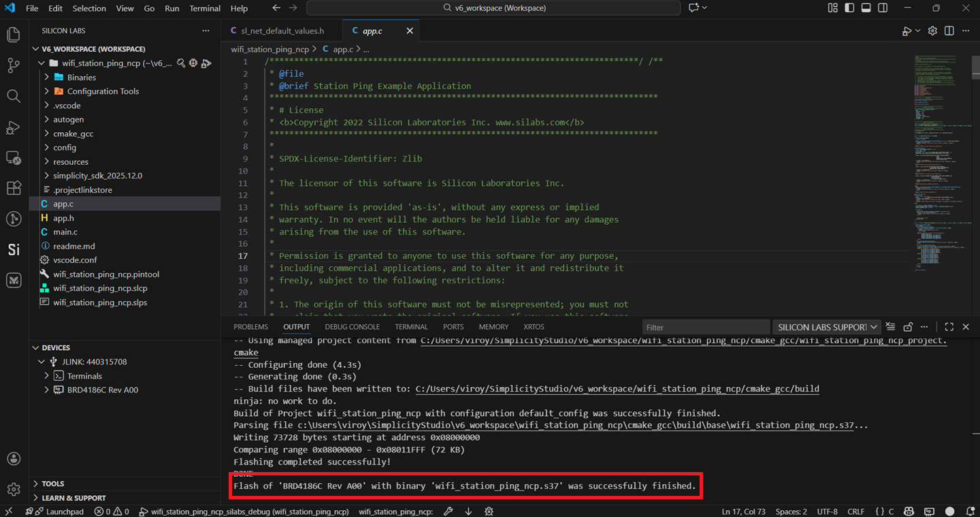The width and height of the screenshot is (980, 517).
Task: Open the Extensions view
Action: [x=13, y=188]
